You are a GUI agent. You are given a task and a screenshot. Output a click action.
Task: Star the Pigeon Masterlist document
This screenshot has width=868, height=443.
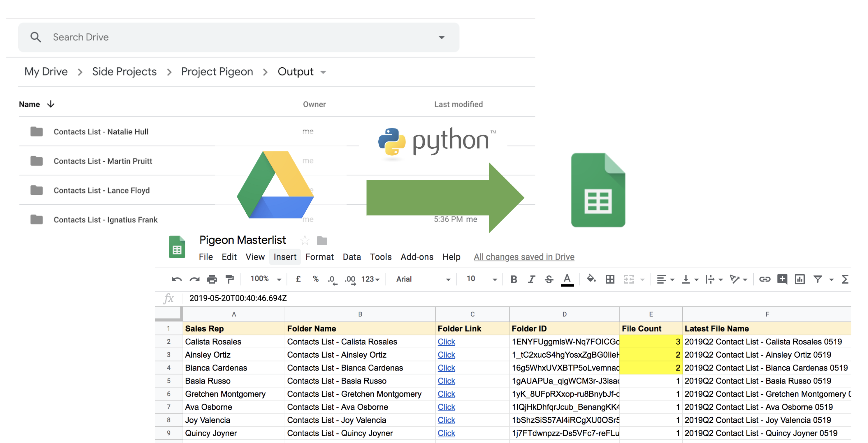[305, 240]
